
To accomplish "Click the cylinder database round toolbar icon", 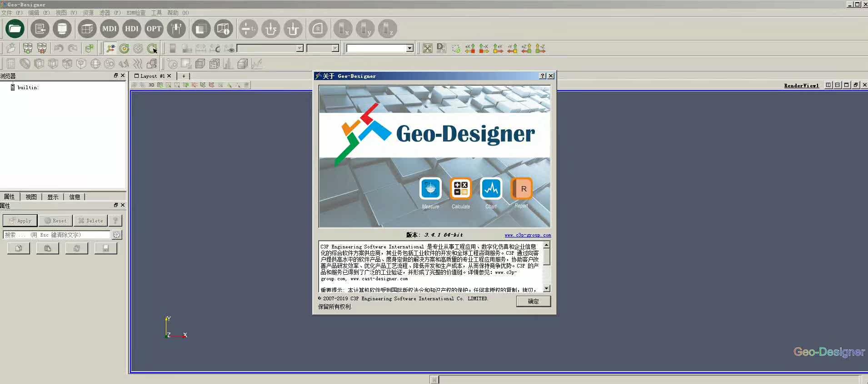I will click(62, 29).
